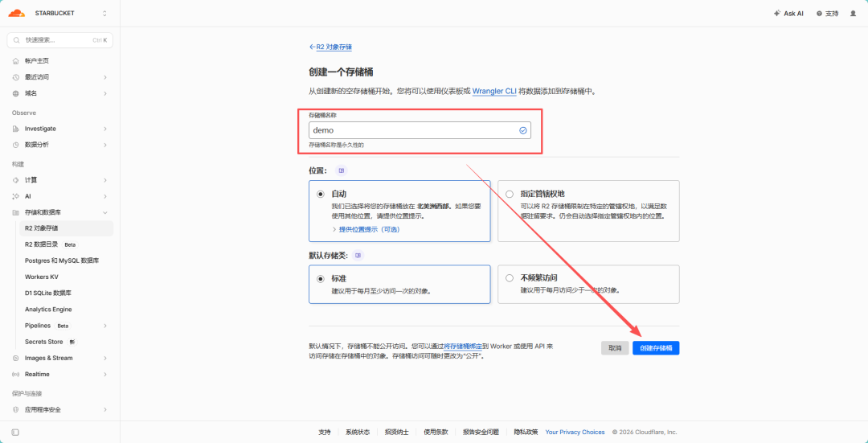Expand the AI menu chevron
Image resolution: width=868 pixels, height=443 pixels.
(x=105, y=196)
